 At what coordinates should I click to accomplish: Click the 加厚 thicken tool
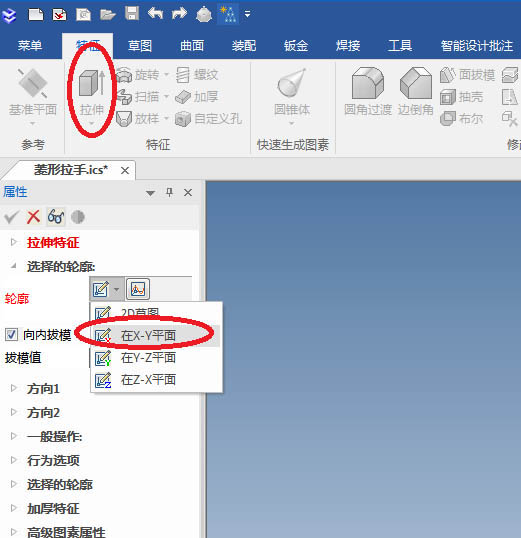[197, 97]
